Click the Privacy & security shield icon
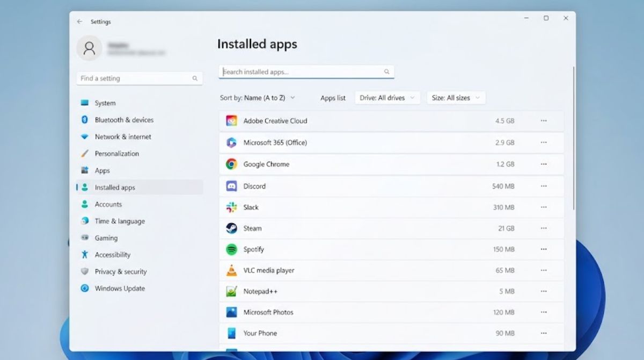 tap(84, 271)
